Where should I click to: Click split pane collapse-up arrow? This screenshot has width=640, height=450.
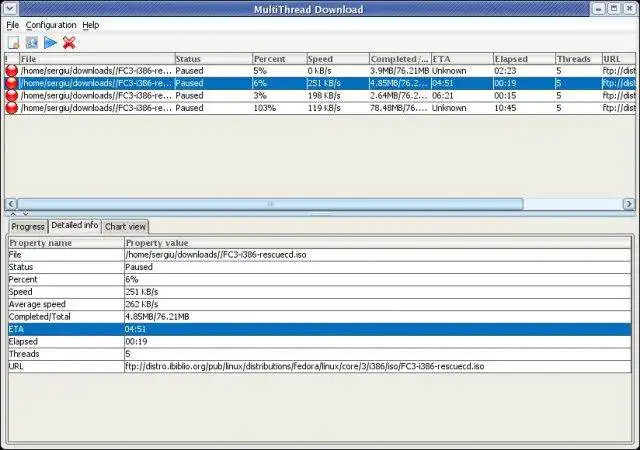13,214
